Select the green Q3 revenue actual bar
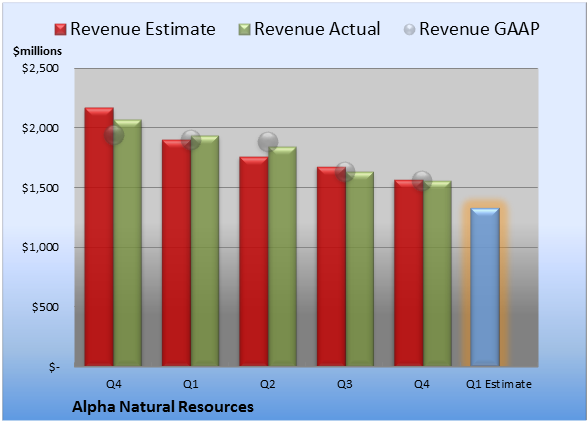This screenshot has width=588, height=422. 360,269
